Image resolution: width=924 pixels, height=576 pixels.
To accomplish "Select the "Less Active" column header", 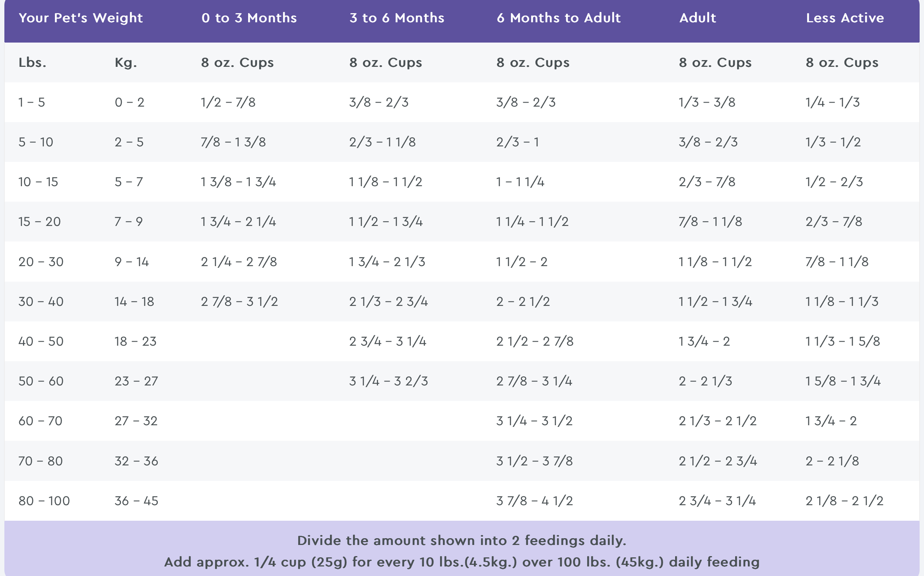I will (845, 18).
